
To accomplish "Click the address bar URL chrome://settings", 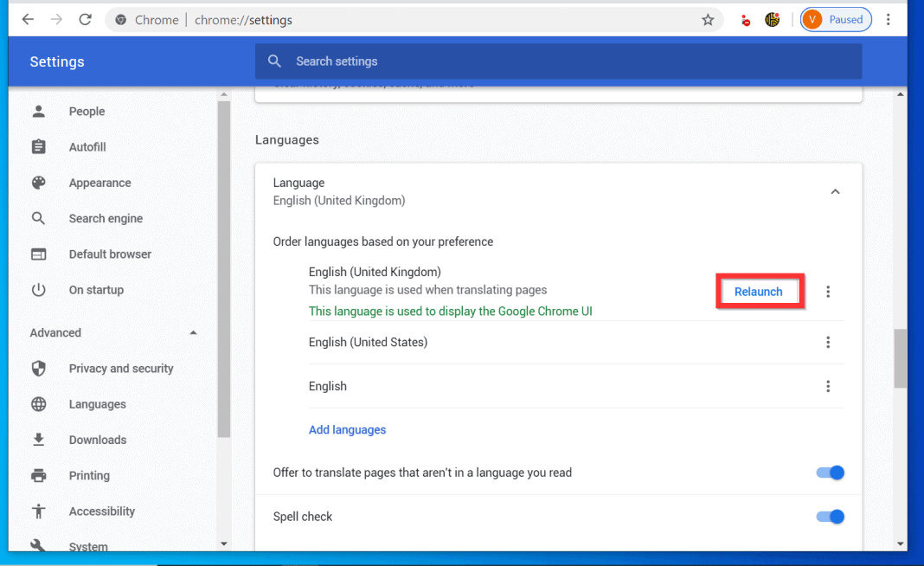I will click(x=243, y=20).
